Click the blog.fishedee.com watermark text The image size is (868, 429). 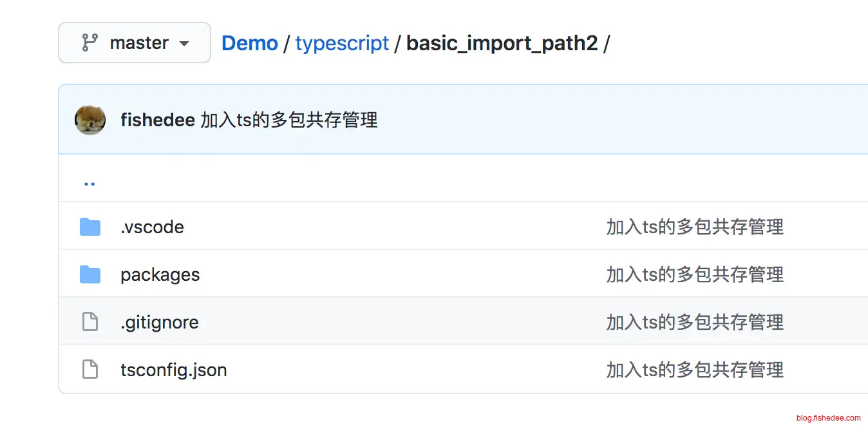pyautogui.click(x=828, y=418)
